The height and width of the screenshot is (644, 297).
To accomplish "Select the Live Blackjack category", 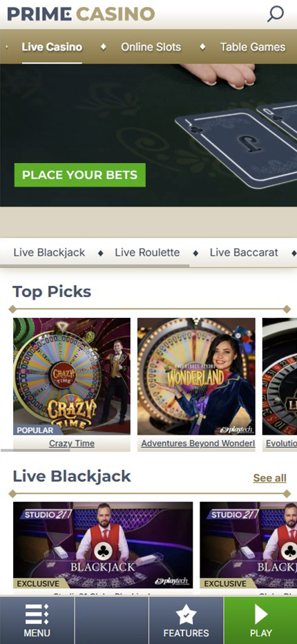I will pos(49,252).
